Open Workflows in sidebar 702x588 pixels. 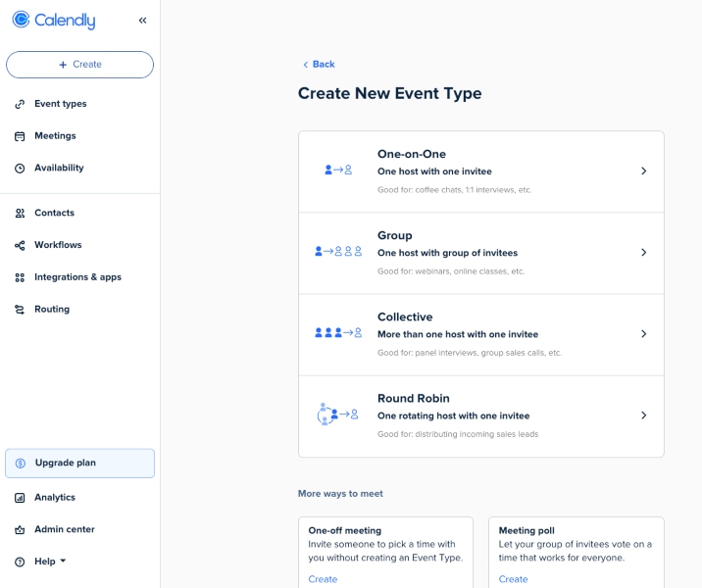pyautogui.click(x=58, y=245)
